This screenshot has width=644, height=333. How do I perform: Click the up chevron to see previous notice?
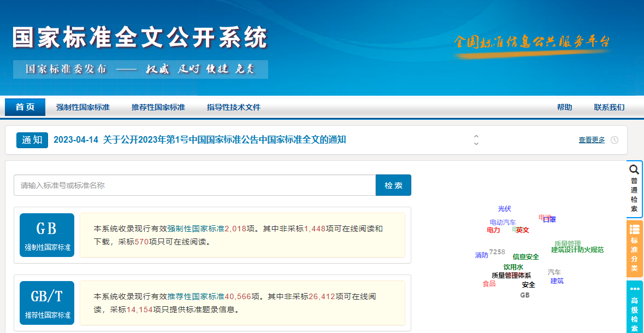click(476, 137)
